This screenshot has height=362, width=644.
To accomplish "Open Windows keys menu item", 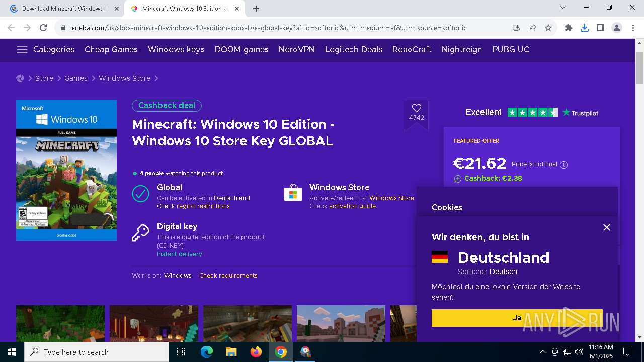I will tap(176, 49).
